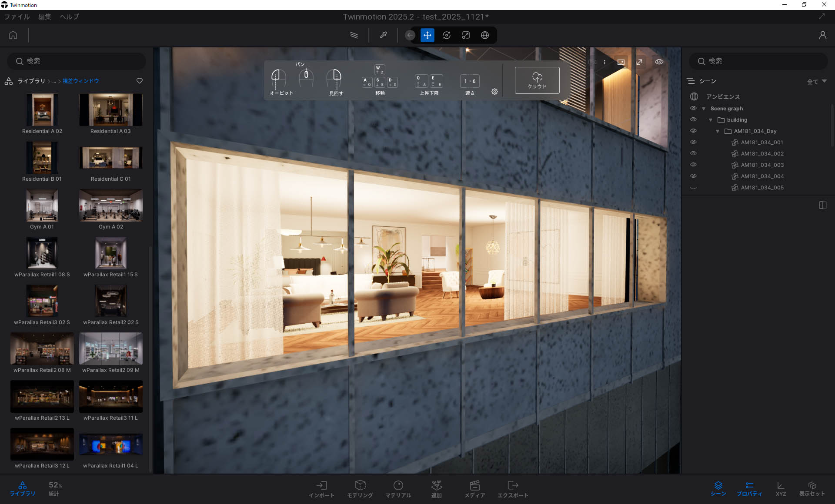Click the globe axis-mode icon in toolbar
The image size is (835, 504).
pyautogui.click(x=485, y=35)
